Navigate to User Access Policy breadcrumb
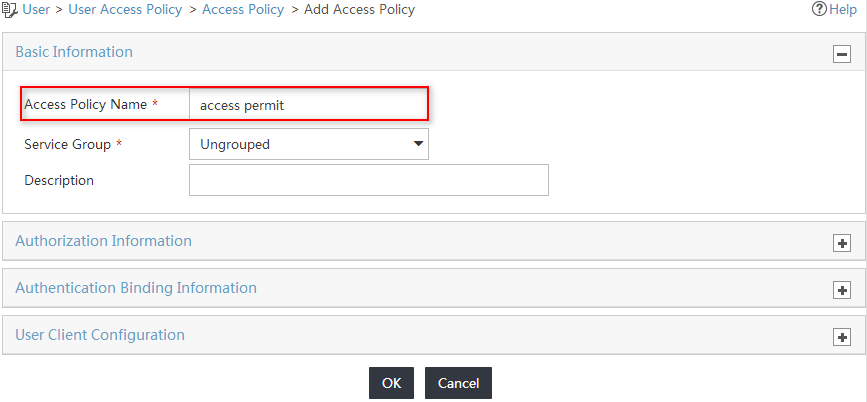This screenshot has height=402, width=867. coord(125,9)
